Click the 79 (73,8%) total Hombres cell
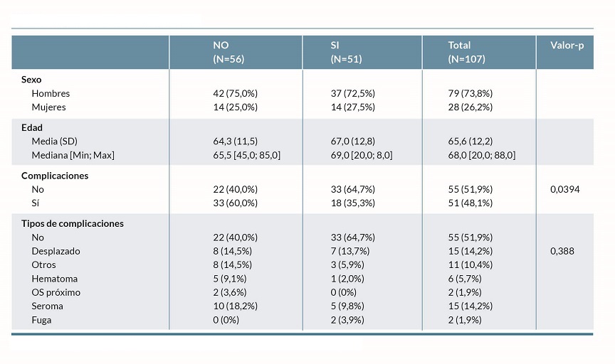 [x=470, y=93]
